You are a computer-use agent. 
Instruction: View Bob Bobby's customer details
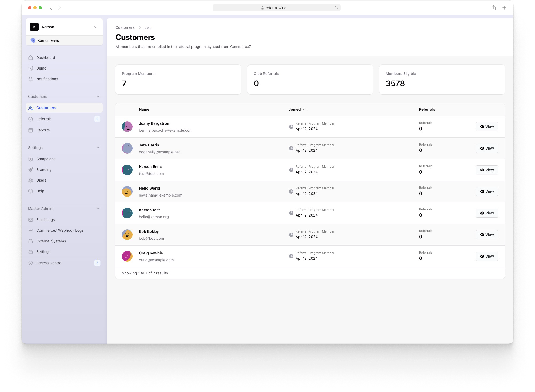point(487,235)
